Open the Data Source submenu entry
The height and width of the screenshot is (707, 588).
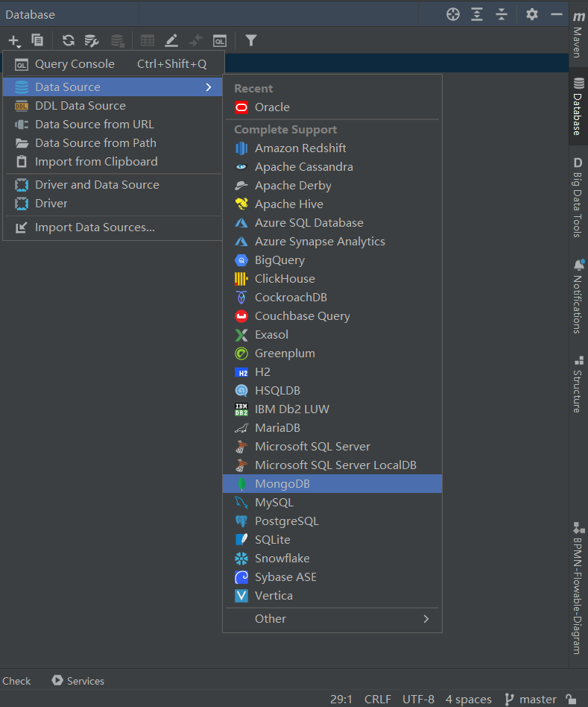tap(113, 87)
